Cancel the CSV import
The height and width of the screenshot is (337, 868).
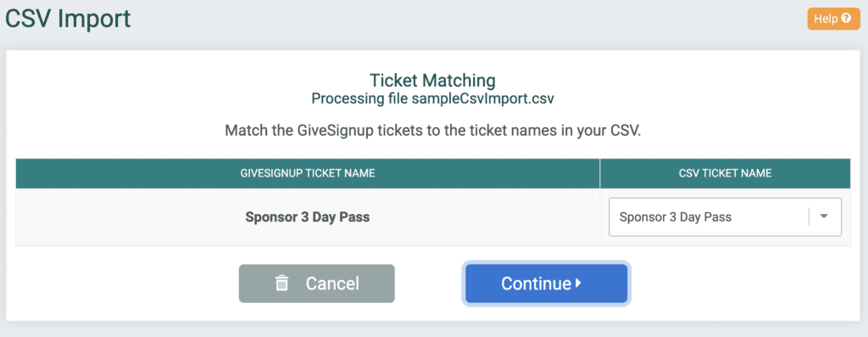[x=317, y=284]
